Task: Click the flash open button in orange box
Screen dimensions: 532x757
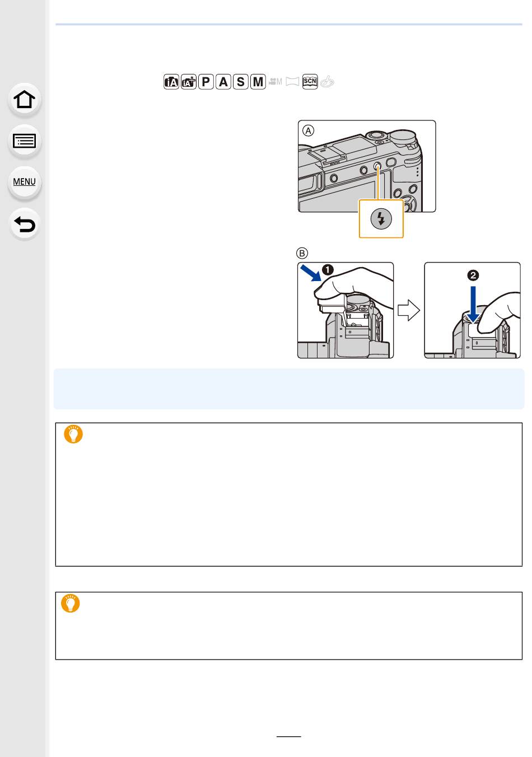Action: [x=381, y=218]
